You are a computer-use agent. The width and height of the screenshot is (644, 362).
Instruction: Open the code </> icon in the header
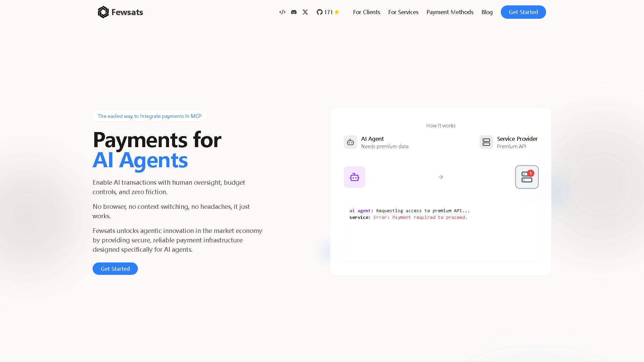tap(282, 12)
